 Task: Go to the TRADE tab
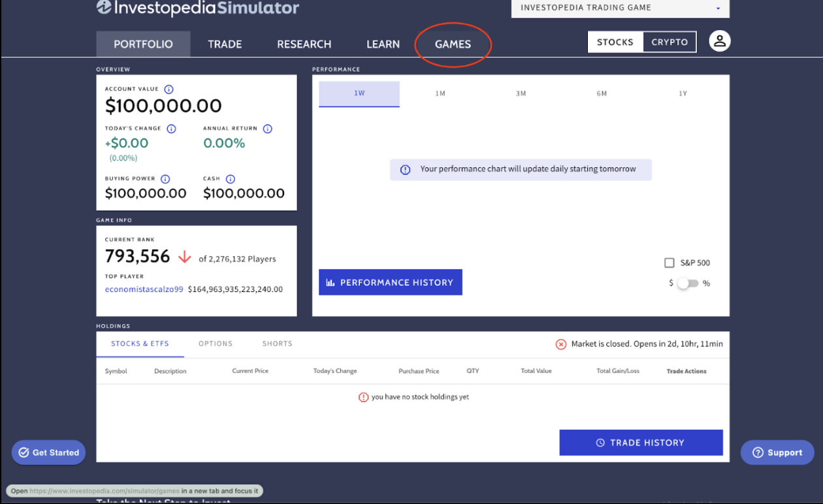click(225, 44)
